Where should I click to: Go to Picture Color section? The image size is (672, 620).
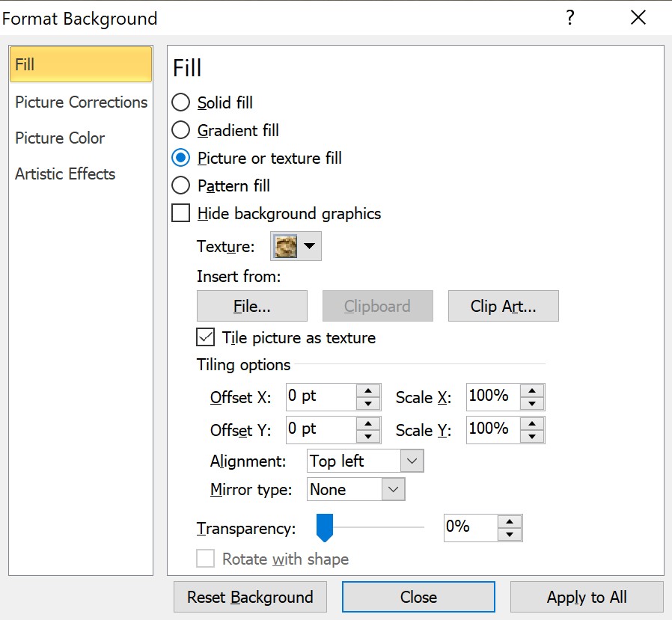point(60,138)
